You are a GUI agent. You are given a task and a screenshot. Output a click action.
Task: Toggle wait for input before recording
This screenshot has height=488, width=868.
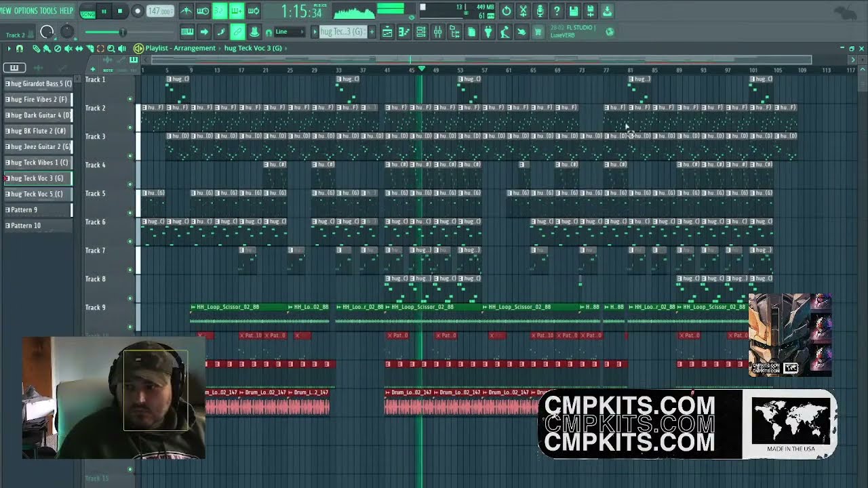(x=203, y=12)
